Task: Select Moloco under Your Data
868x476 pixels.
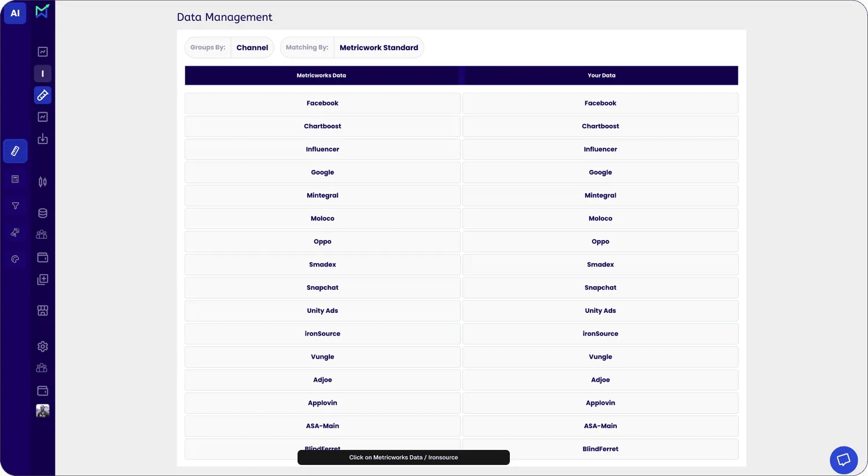Action: pyautogui.click(x=600, y=219)
